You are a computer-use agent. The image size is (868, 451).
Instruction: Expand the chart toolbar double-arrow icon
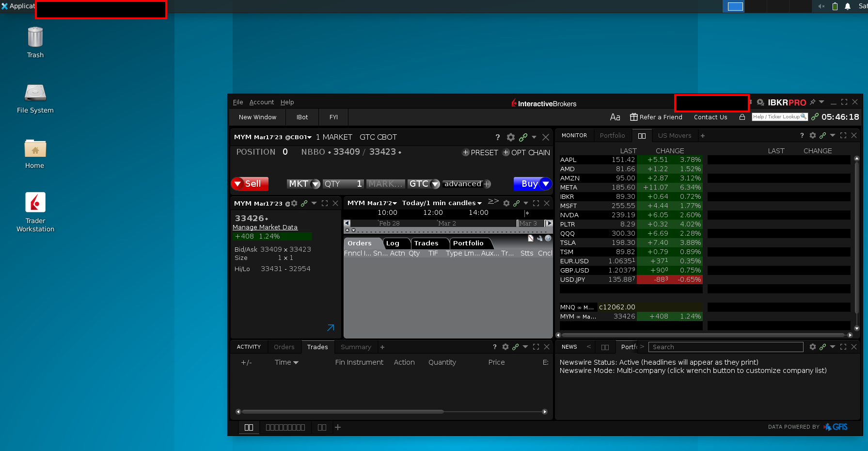click(x=493, y=202)
